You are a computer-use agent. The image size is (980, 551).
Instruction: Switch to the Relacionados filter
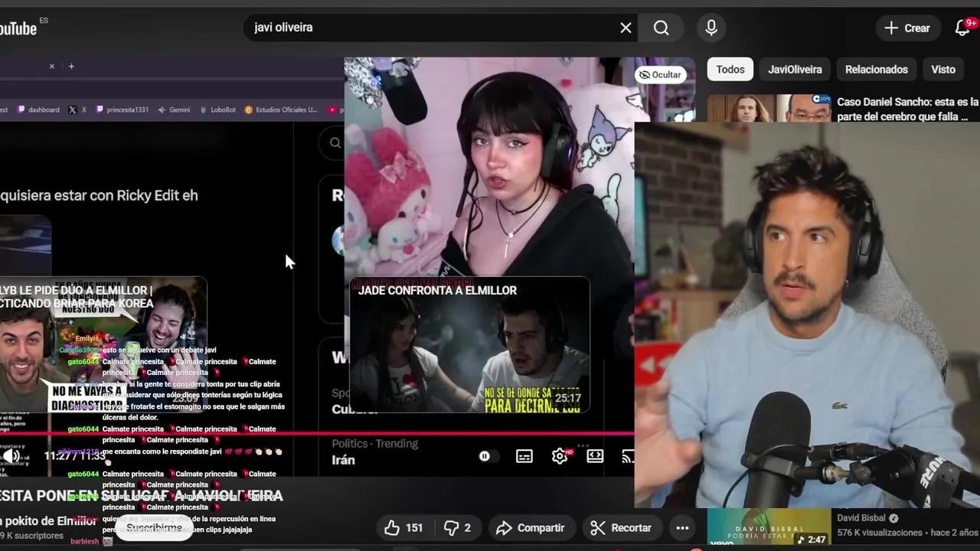(876, 69)
